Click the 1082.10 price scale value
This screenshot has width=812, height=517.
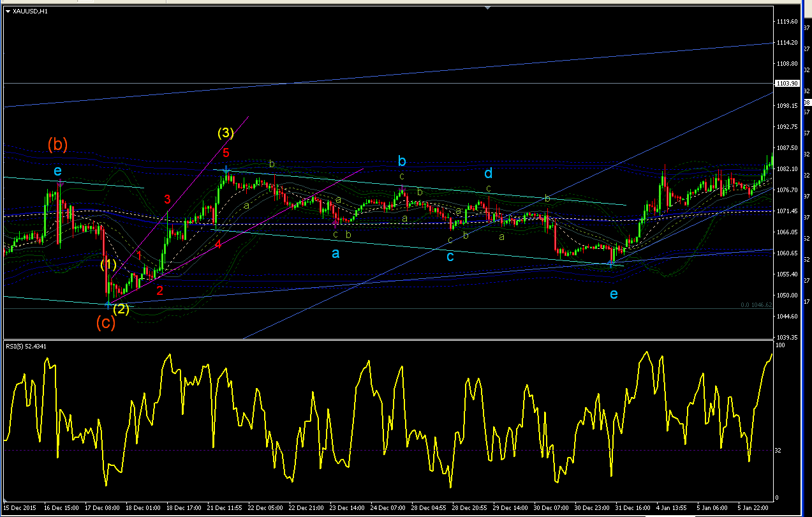[788, 169]
